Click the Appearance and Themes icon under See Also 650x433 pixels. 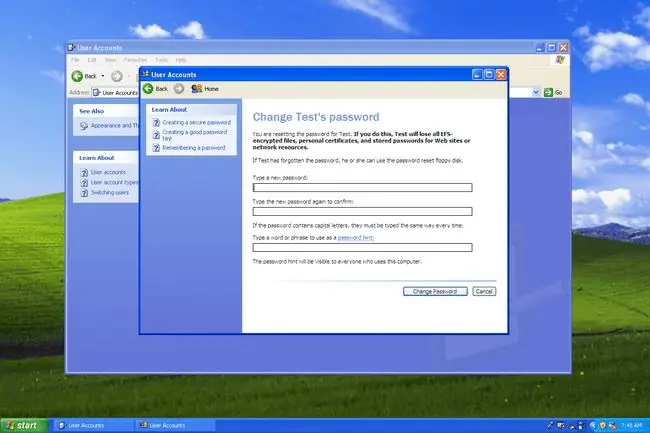[x=84, y=126]
